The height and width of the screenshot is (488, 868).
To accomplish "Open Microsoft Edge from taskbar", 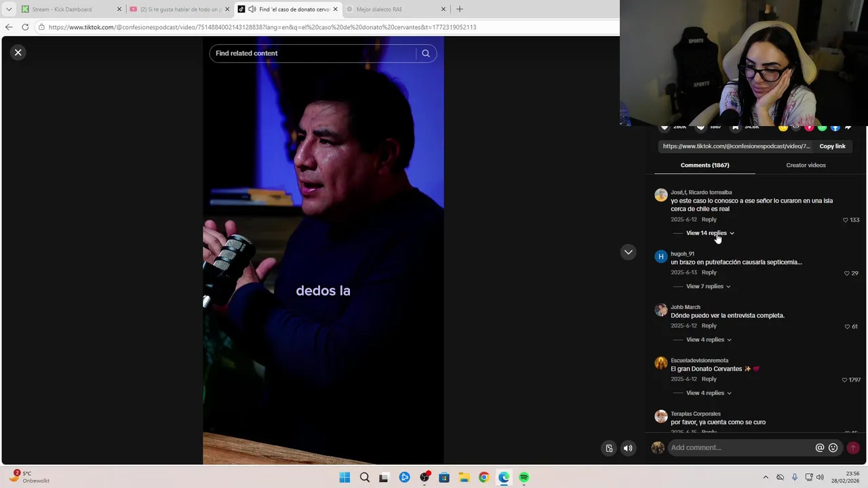I will coord(504,478).
